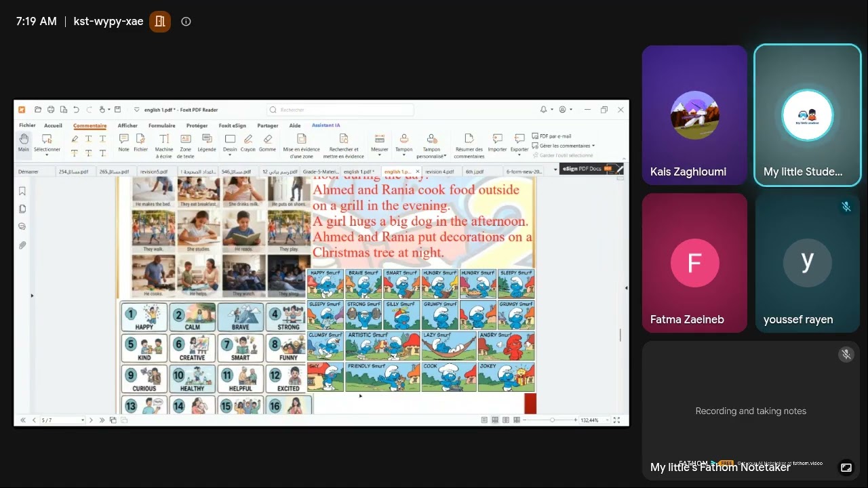Open the attachments paperclip panel

coord(22,245)
